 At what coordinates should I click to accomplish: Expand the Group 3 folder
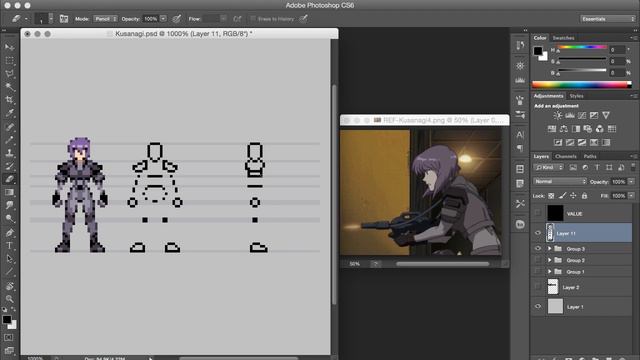pos(549,249)
